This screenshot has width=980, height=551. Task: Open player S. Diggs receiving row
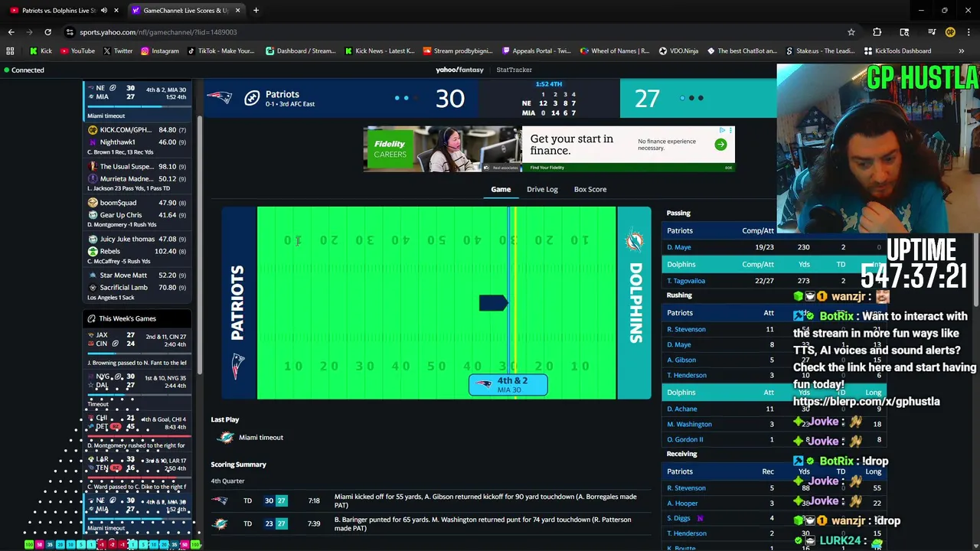pyautogui.click(x=678, y=518)
